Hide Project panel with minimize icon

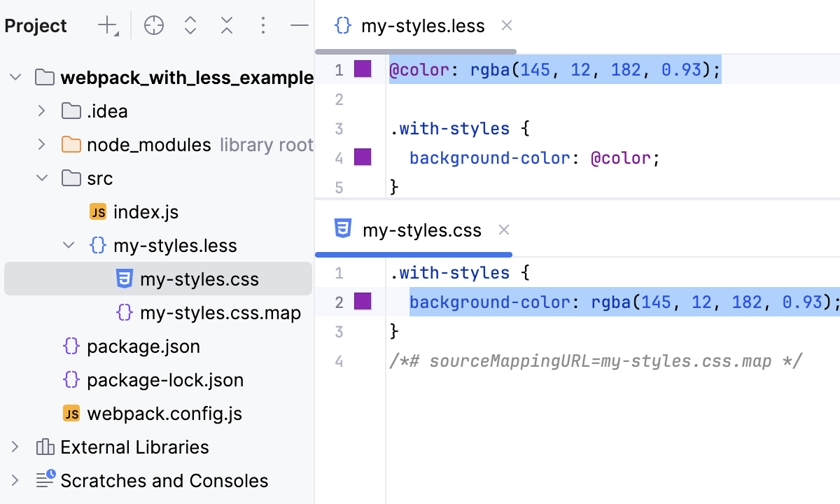point(299,25)
